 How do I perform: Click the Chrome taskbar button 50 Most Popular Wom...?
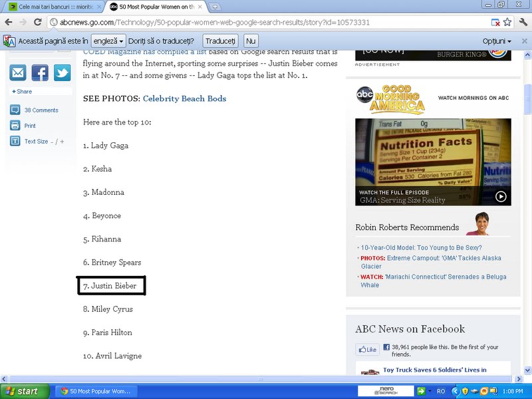coord(96,391)
